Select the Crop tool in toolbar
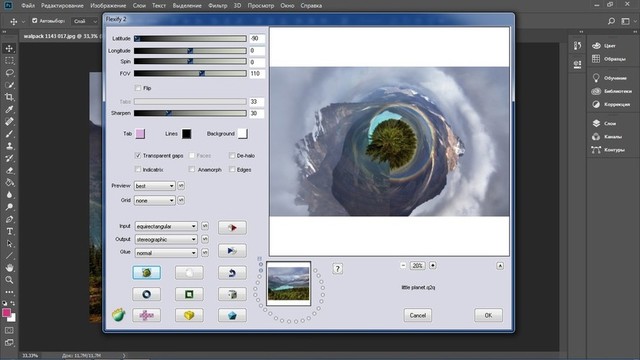 [x=9, y=97]
